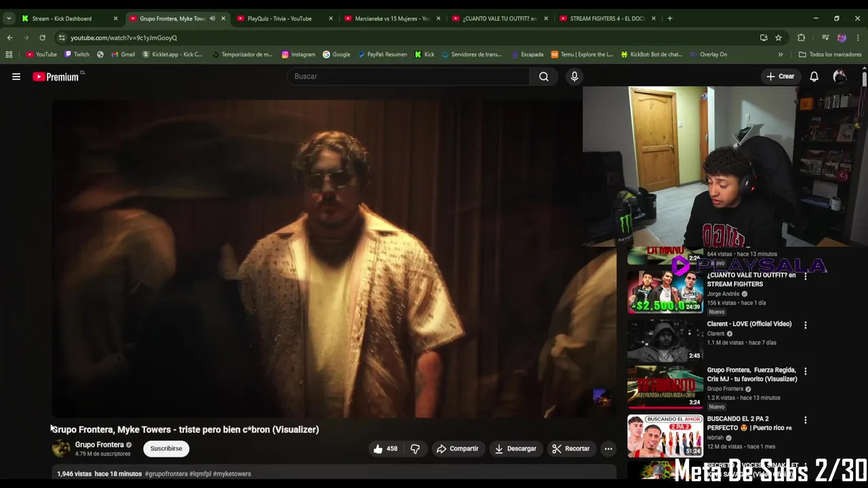Dislike the video with thumbs-down button
The height and width of the screenshot is (488, 868).
(415, 449)
